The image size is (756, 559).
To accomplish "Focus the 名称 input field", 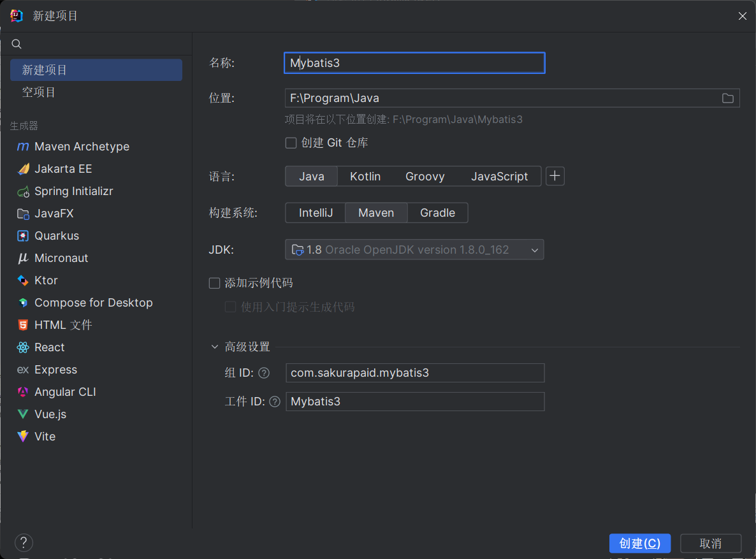I will coord(414,62).
